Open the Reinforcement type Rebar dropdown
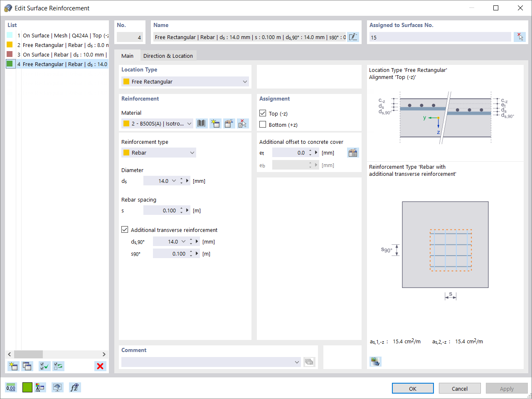This screenshot has width=532, height=399. (x=159, y=153)
